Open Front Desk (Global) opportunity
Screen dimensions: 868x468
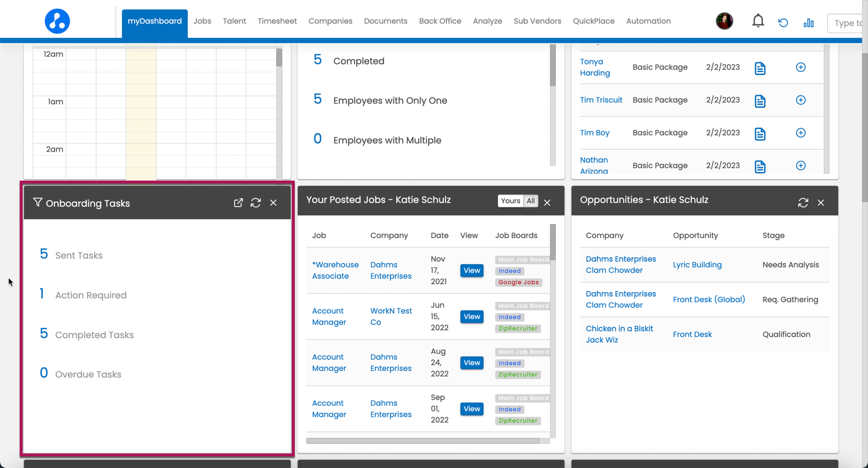click(x=709, y=300)
